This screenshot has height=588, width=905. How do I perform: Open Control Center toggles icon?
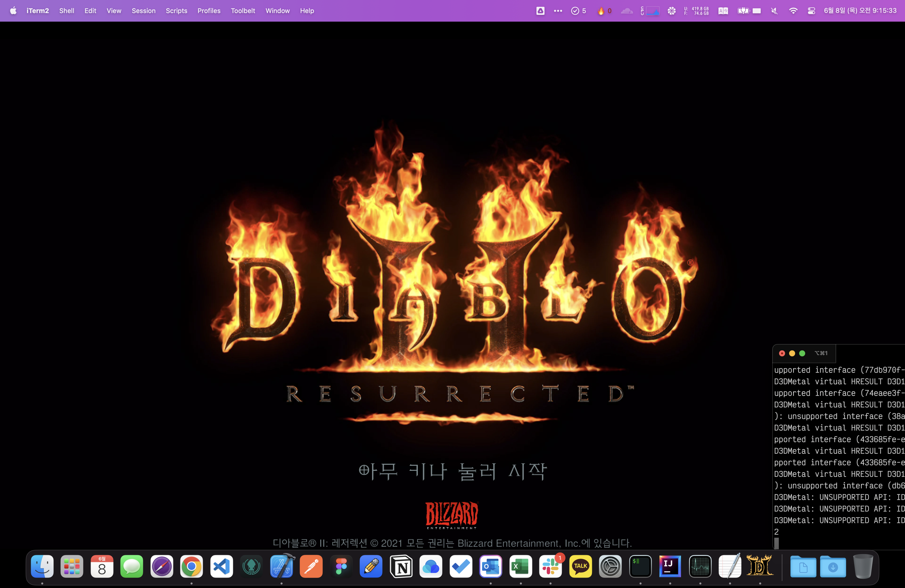[x=811, y=11]
